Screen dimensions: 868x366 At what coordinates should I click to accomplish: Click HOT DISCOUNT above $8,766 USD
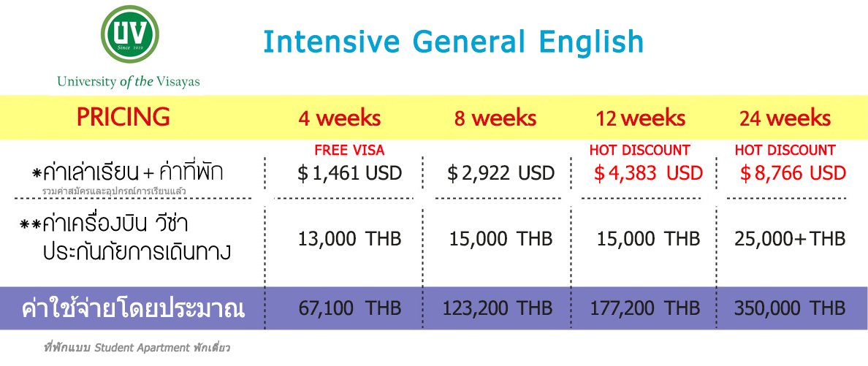pyautogui.click(x=785, y=150)
